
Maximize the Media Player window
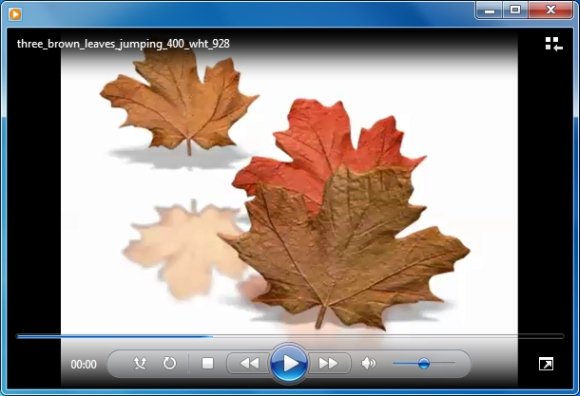[515, 10]
